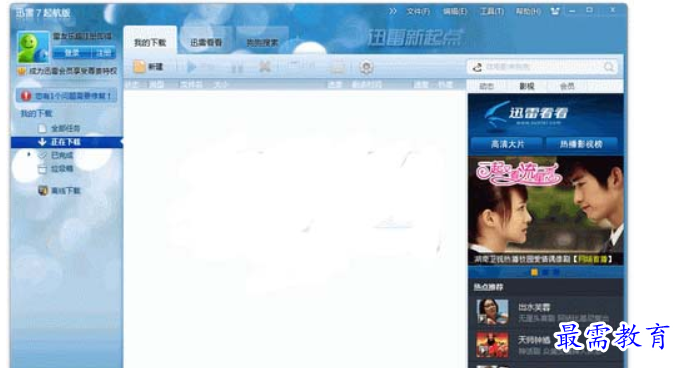Click the first task list column header

click(132, 85)
